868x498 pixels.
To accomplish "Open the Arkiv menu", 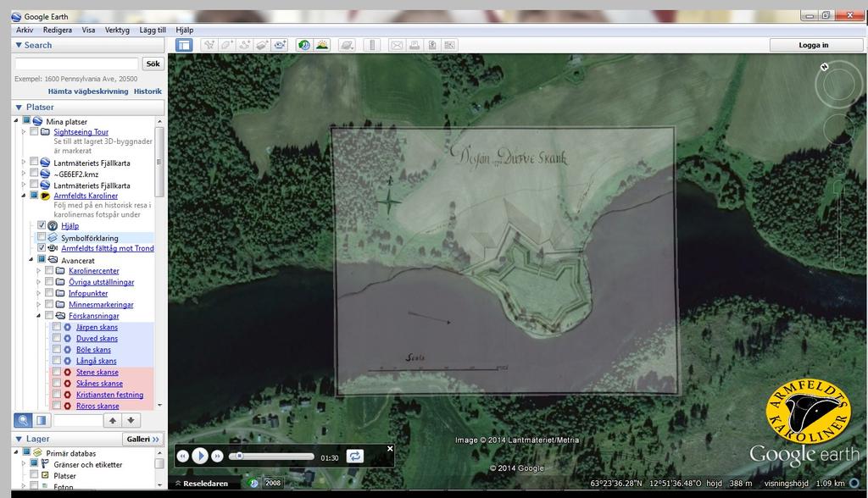I will click(x=25, y=30).
